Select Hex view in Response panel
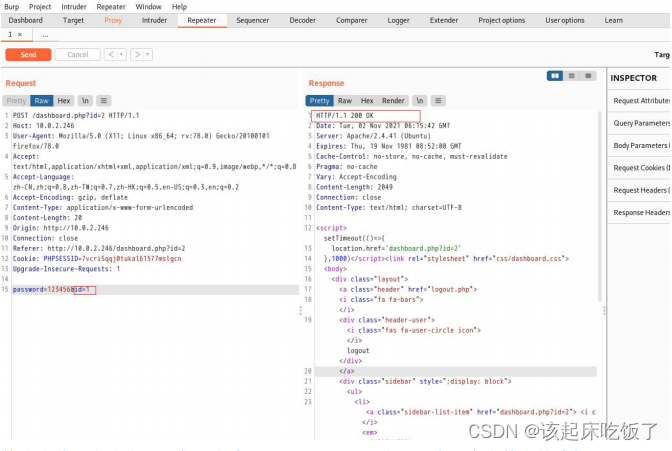 click(367, 101)
